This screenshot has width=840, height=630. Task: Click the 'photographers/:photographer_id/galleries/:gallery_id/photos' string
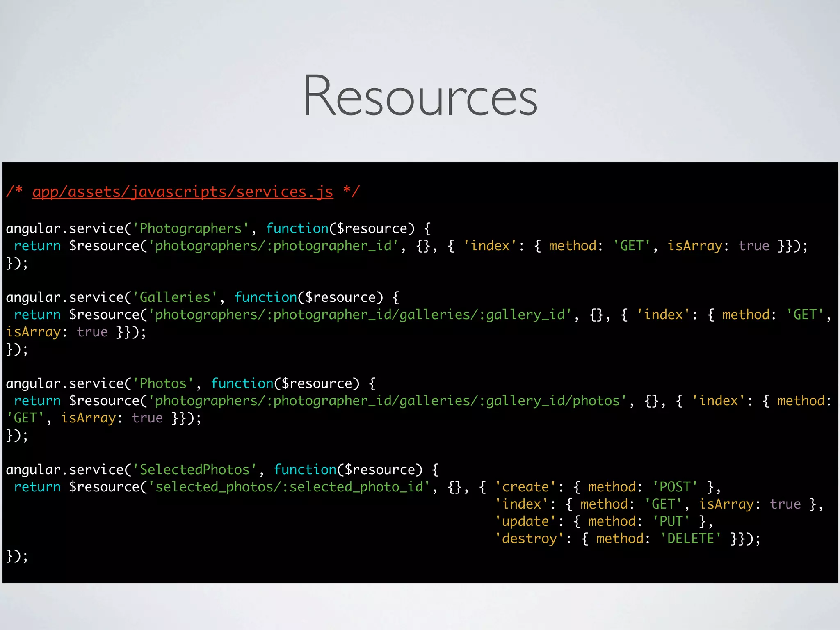point(387,401)
